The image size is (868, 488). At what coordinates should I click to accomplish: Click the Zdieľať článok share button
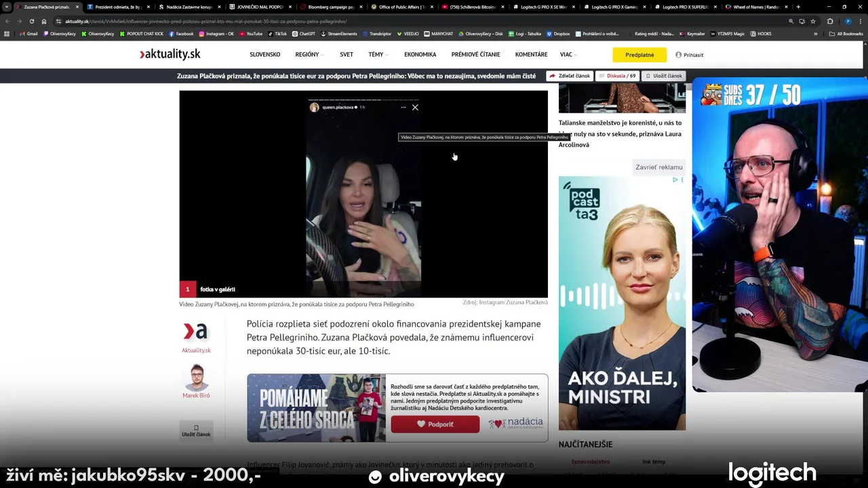pos(570,76)
